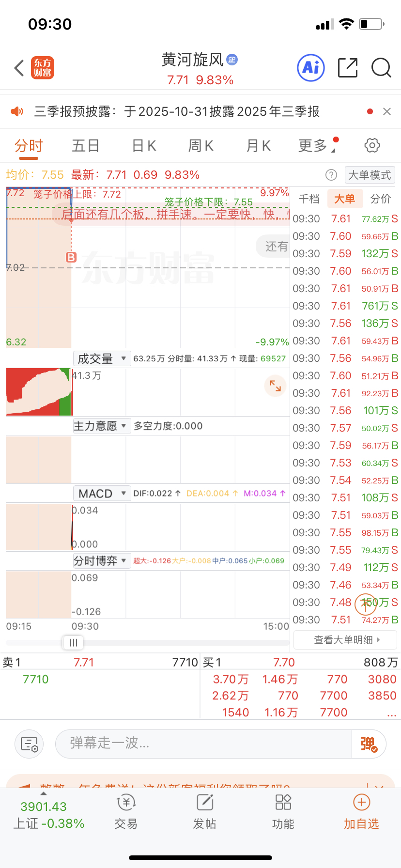Tap the 上证 3901.43 index ticker
The width and height of the screenshot is (401, 868).
[48, 815]
